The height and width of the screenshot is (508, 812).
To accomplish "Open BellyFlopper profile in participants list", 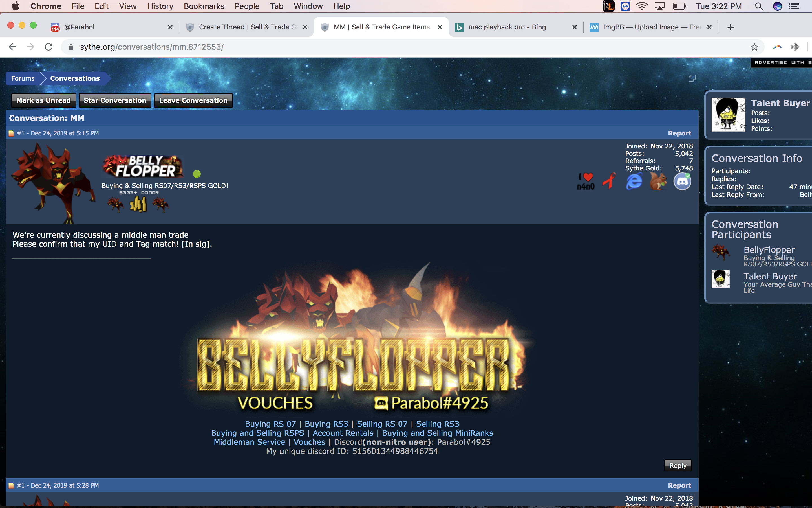I will coord(769,250).
